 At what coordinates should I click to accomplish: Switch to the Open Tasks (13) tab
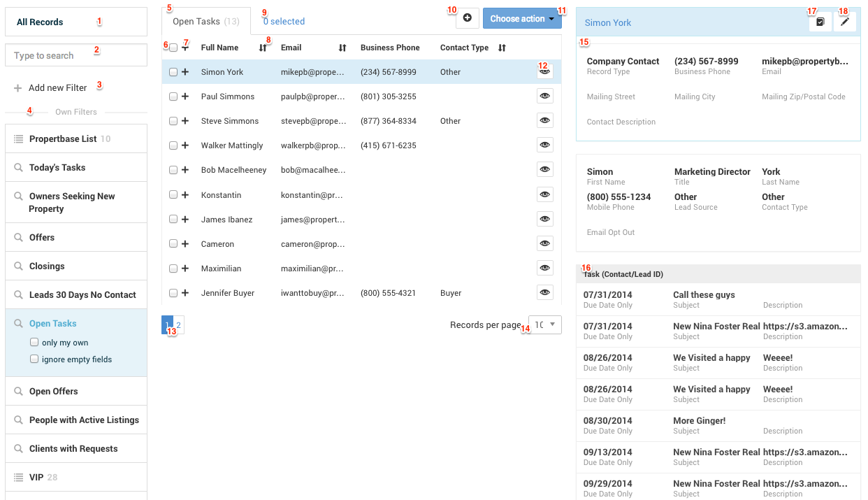(x=205, y=21)
